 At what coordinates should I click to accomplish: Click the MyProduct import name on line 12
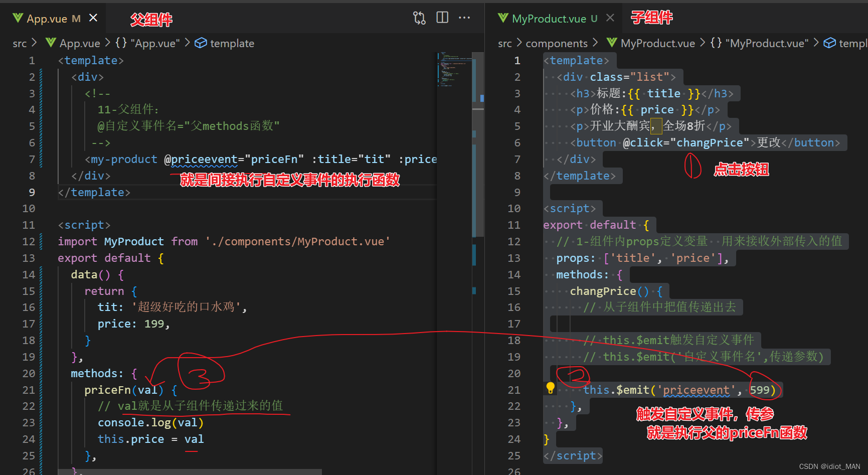point(134,242)
